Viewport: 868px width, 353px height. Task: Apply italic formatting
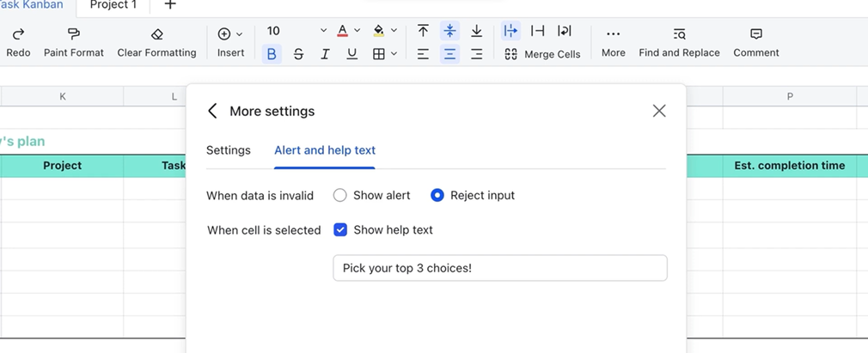click(325, 54)
